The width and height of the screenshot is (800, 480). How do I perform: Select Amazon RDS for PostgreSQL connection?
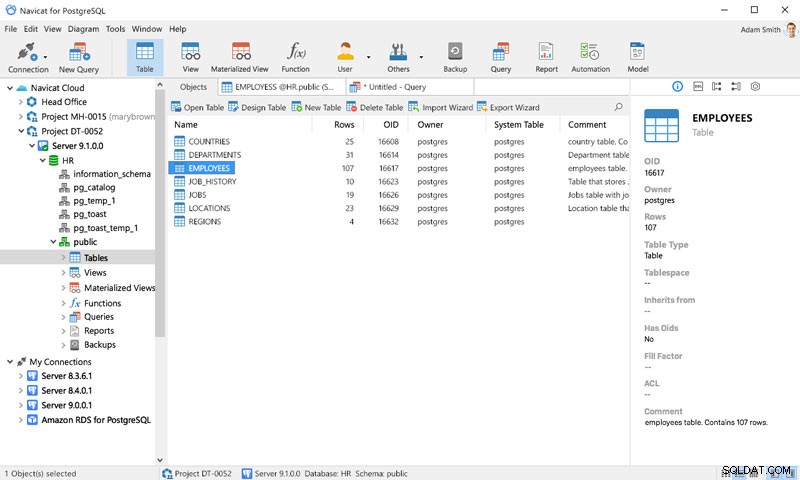point(96,420)
